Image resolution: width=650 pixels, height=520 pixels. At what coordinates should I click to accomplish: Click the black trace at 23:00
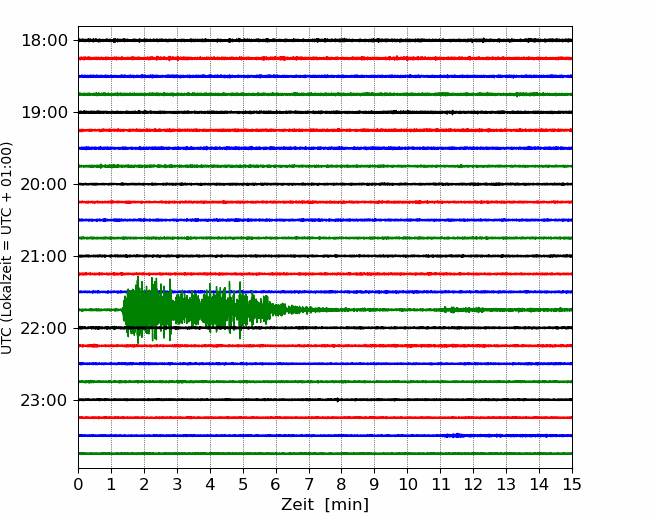325,400
